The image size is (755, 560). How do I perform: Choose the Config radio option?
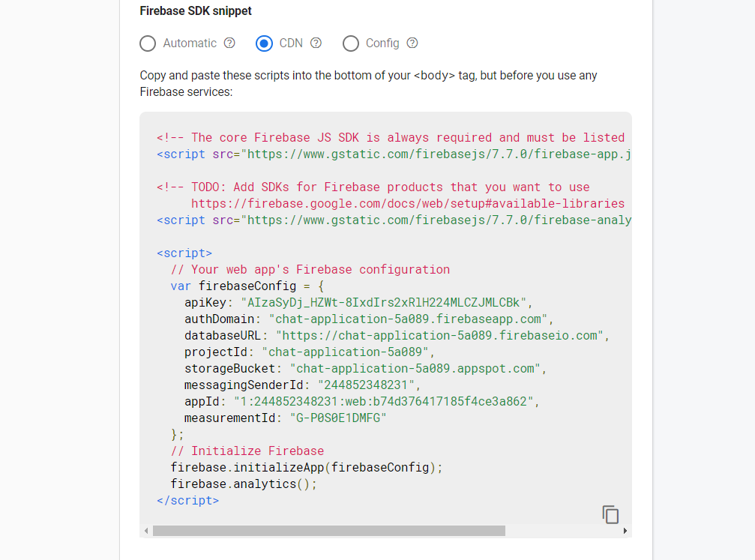[350, 43]
